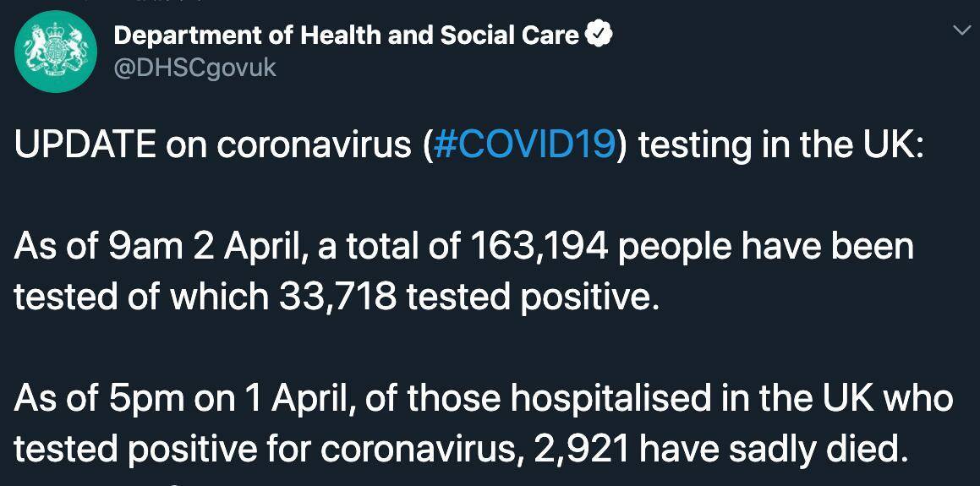Click the verified checkmark badge
Viewport: 980px width, 486px height.
click(x=598, y=35)
